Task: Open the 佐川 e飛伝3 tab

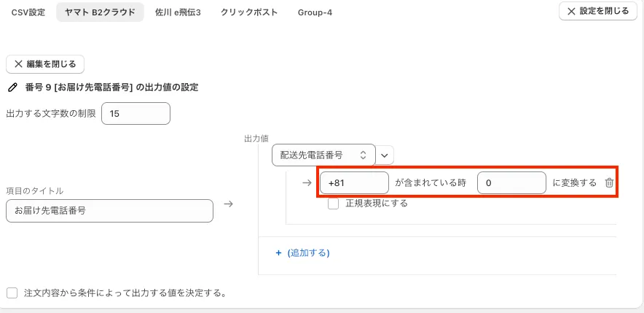Action: coord(177,12)
